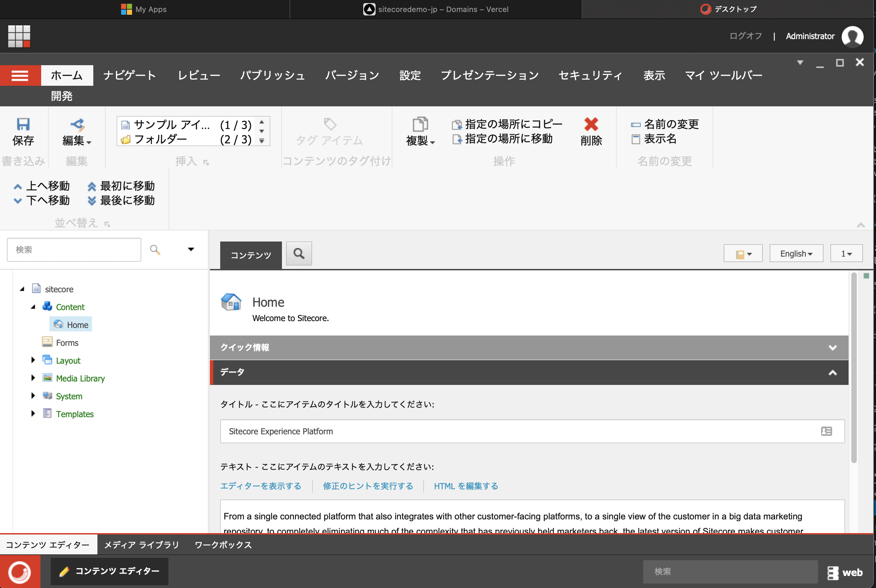Open the English language dropdown
This screenshot has width=876, height=588.
(796, 254)
